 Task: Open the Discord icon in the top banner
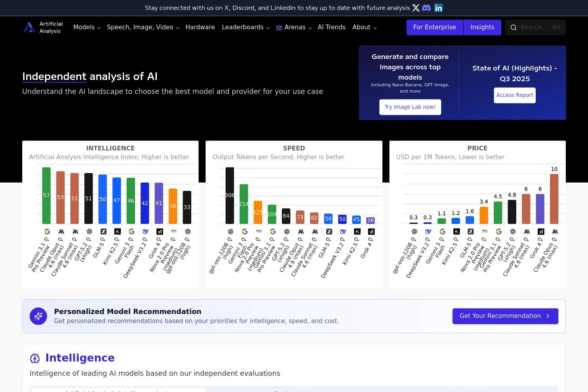click(426, 8)
